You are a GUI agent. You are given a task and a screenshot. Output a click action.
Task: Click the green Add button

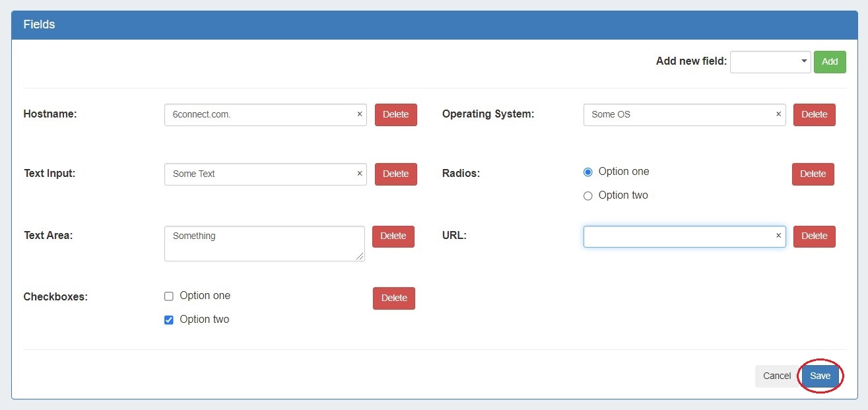(830, 61)
